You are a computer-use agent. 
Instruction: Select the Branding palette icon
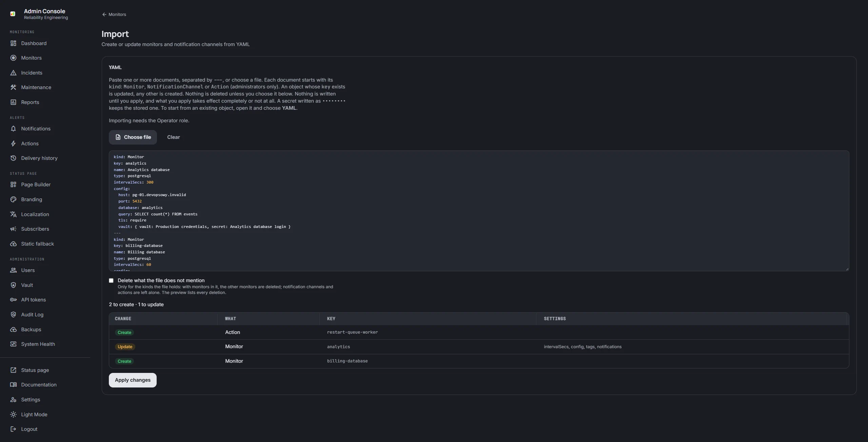click(13, 199)
